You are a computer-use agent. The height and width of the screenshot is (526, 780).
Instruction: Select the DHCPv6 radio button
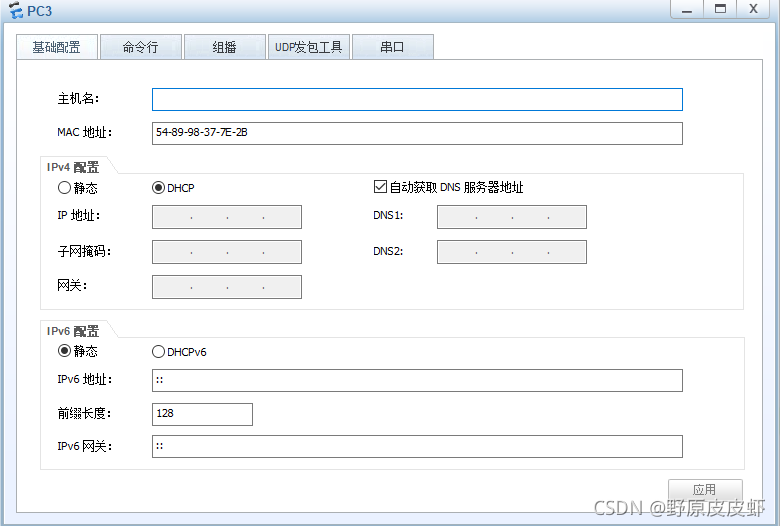click(158, 352)
